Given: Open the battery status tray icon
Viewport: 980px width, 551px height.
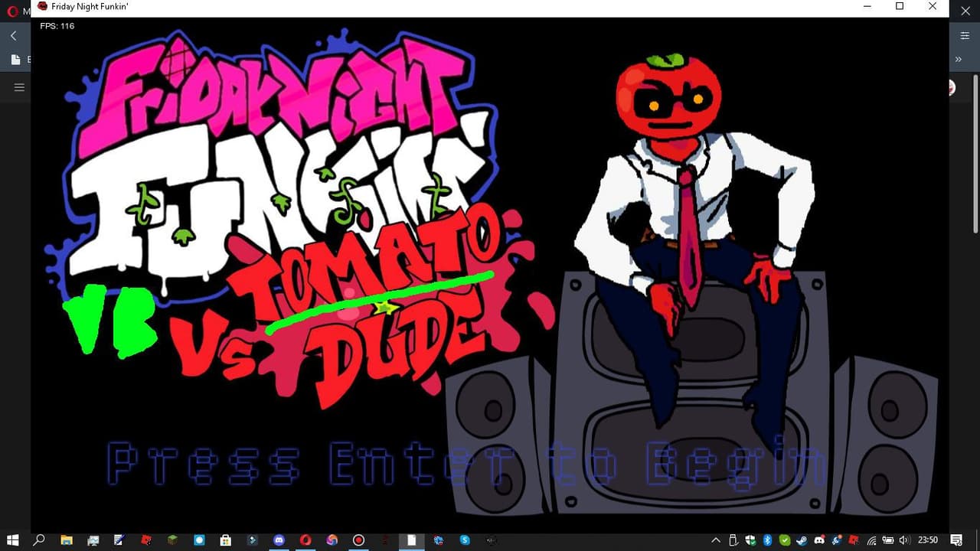Looking at the screenshot, I should pos(888,540).
